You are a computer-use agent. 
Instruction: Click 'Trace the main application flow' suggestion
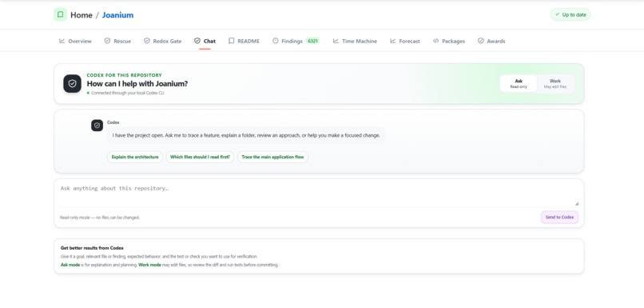(272, 157)
